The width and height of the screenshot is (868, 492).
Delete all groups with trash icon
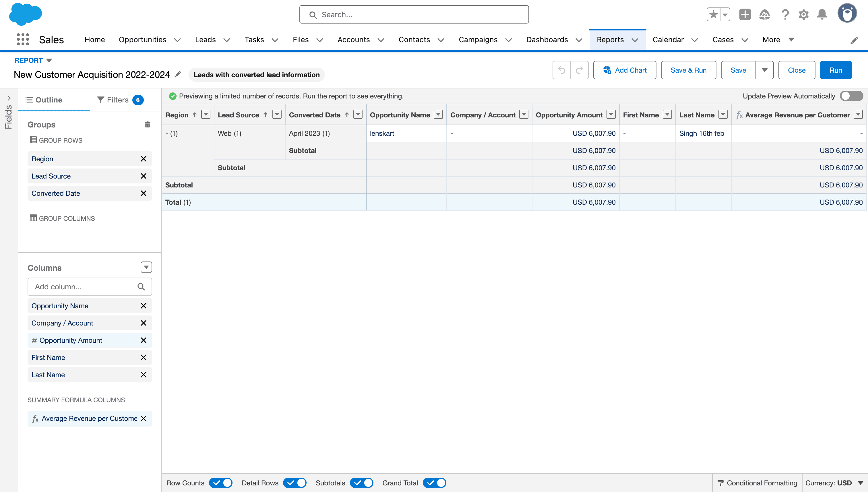point(147,125)
